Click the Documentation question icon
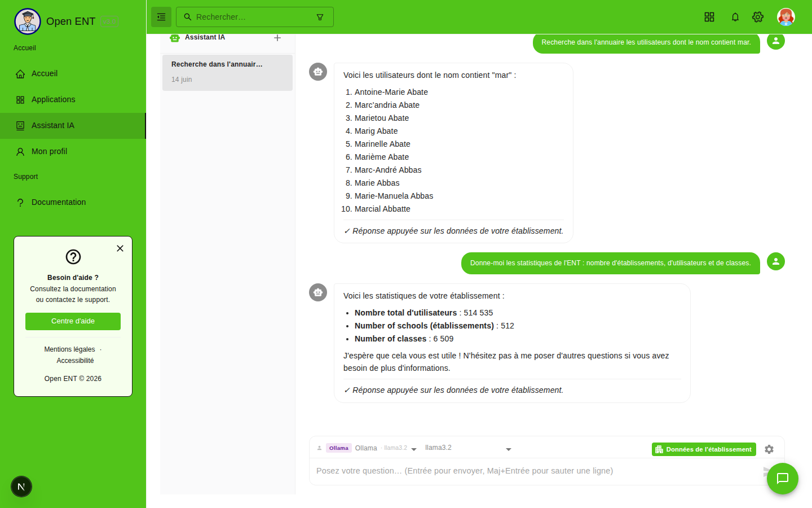 click(x=20, y=203)
